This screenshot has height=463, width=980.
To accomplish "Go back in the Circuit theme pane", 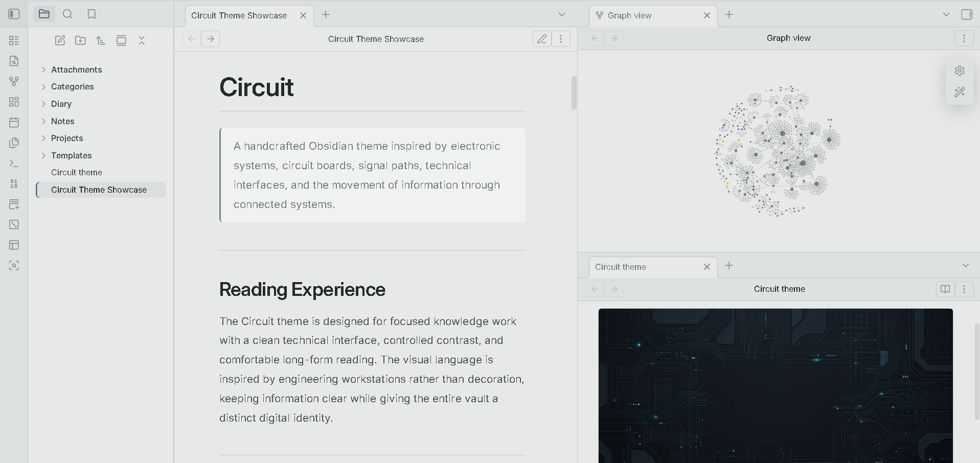I will (595, 289).
